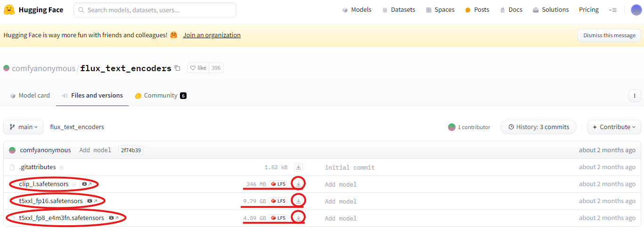This screenshot has width=644, height=229.
Task: Download the .gitattributes file
Action: point(299,167)
